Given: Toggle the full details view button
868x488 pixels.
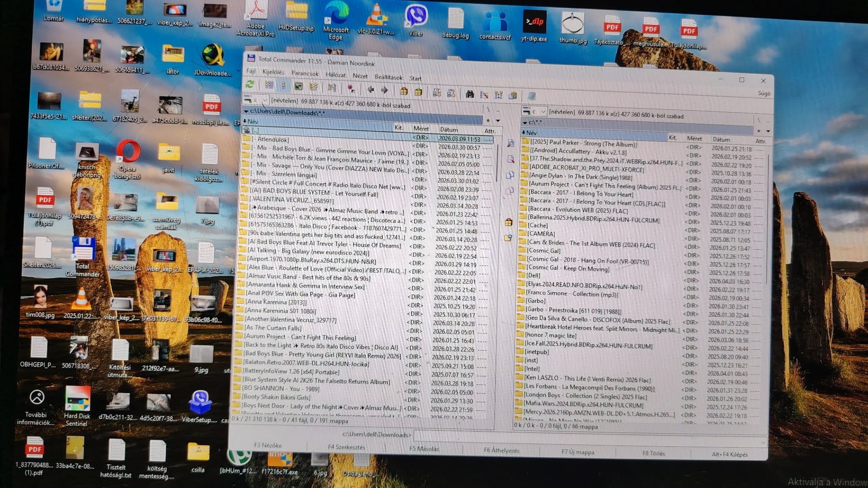Looking at the screenshot, I should (x=283, y=86).
